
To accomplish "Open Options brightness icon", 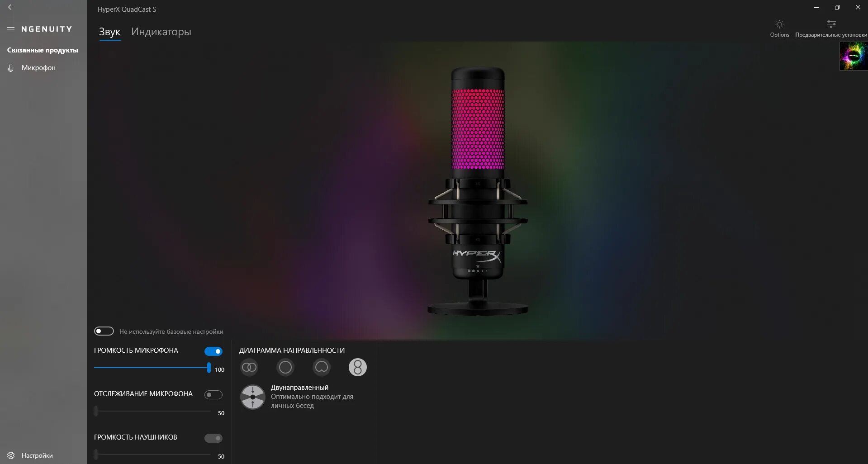I will coord(779,24).
